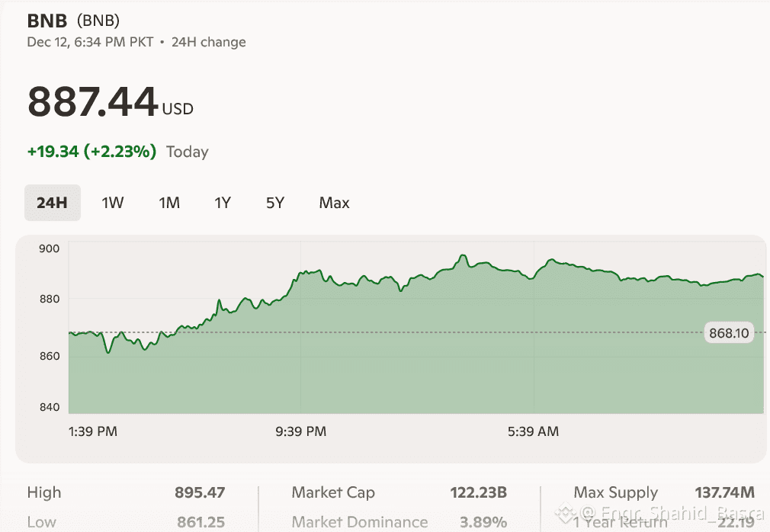Screen dimensions: 770x532
Task: Click the Max Supply 137.74M value
Action: 724,493
